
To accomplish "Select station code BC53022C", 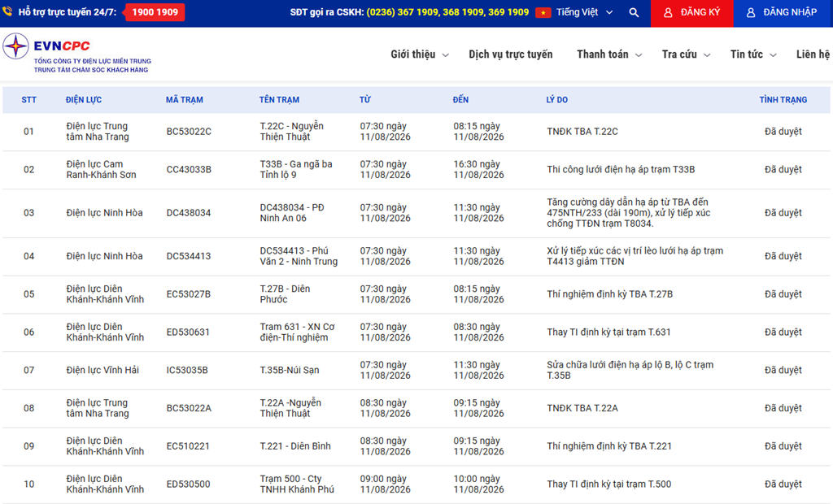I will tap(189, 132).
